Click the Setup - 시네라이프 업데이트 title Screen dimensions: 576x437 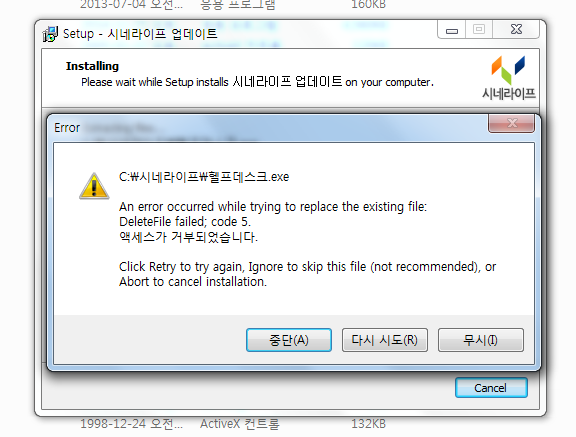140,34
